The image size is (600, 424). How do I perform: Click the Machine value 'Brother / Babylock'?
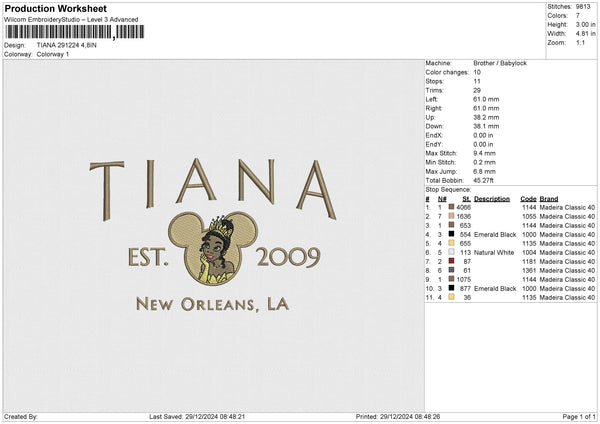(x=500, y=63)
